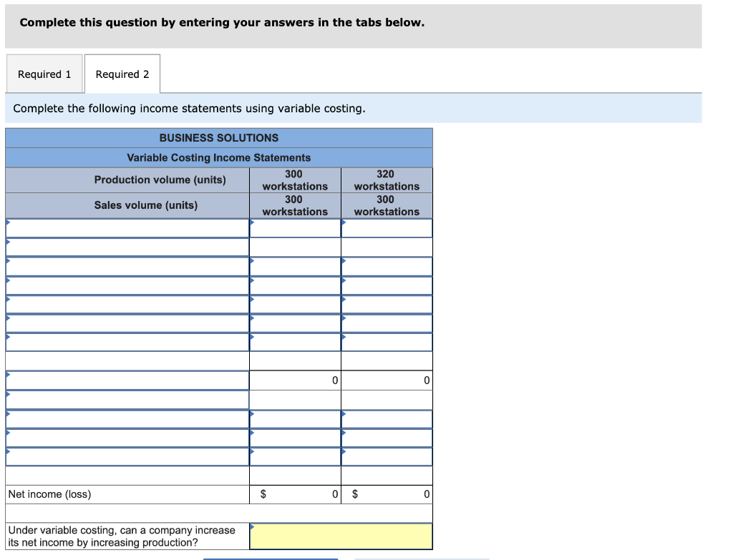Expand the third line item label dropdown

point(125,265)
